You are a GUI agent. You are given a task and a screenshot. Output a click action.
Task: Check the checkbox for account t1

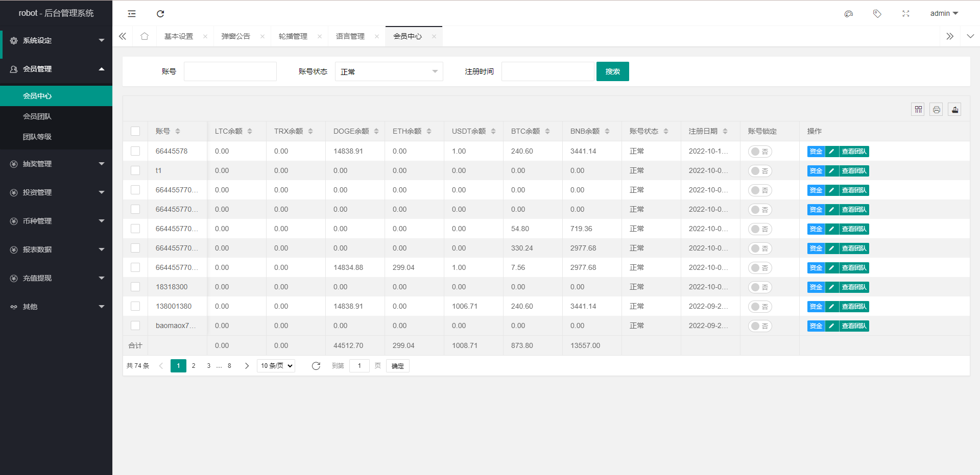(135, 170)
